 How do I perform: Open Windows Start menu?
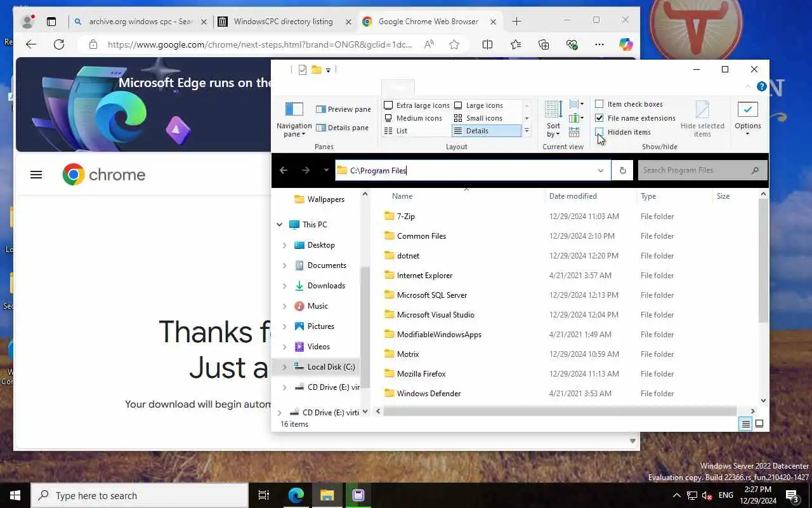click(x=15, y=495)
